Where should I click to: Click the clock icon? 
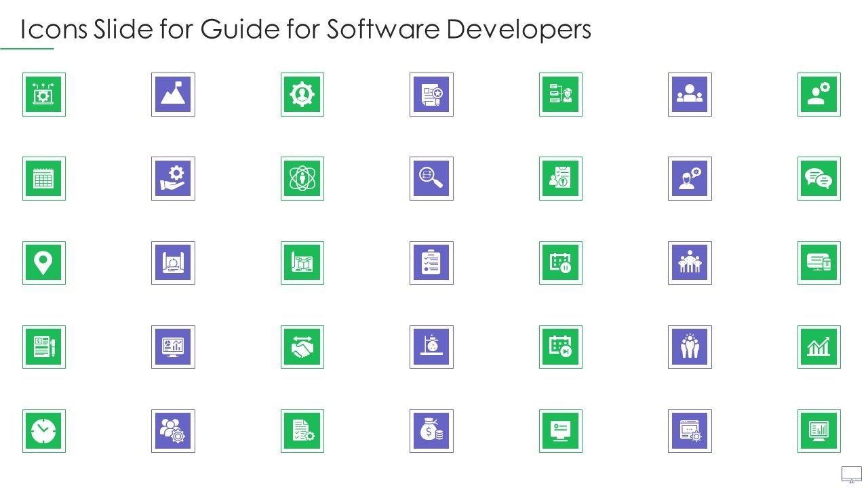click(44, 431)
